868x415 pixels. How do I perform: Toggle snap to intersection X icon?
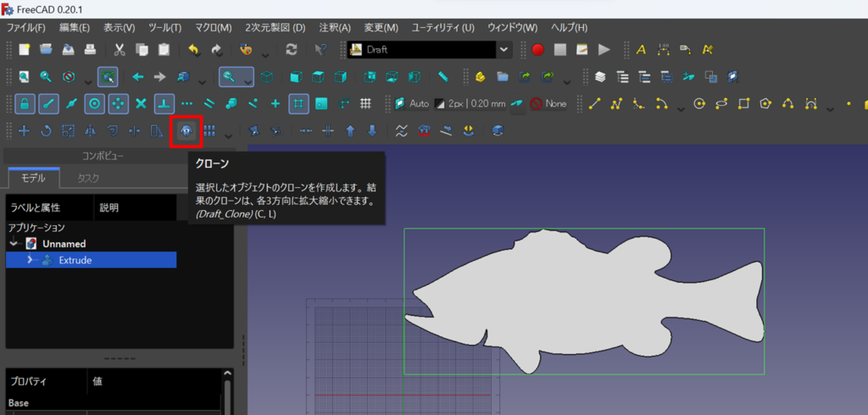point(142,103)
